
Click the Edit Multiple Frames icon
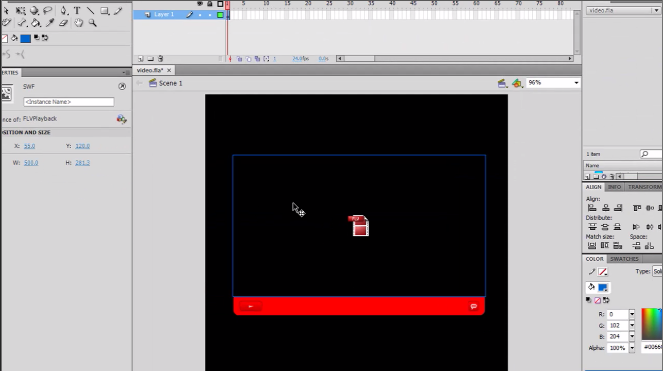coord(257,59)
